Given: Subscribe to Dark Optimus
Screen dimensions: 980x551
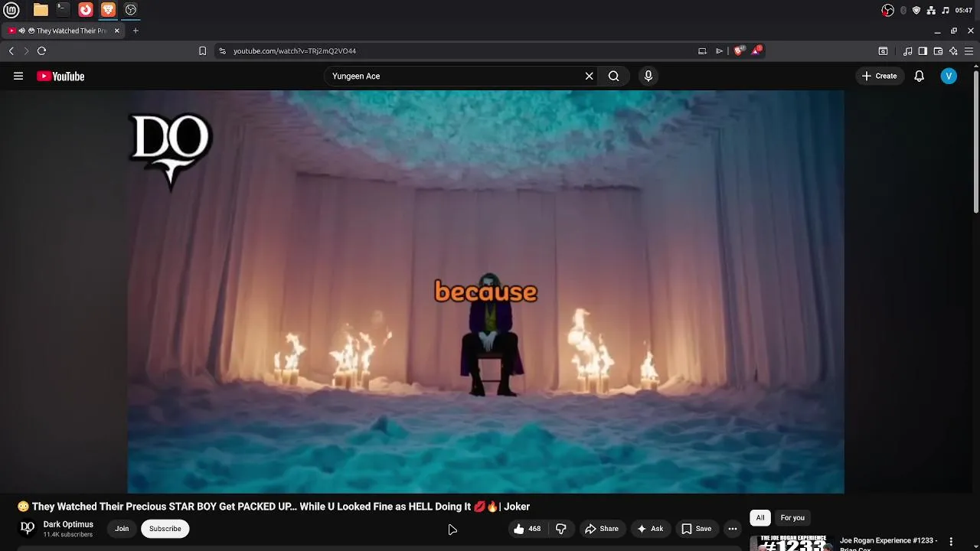Looking at the screenshot, I should pyautogui.click(x=165, y=528).
